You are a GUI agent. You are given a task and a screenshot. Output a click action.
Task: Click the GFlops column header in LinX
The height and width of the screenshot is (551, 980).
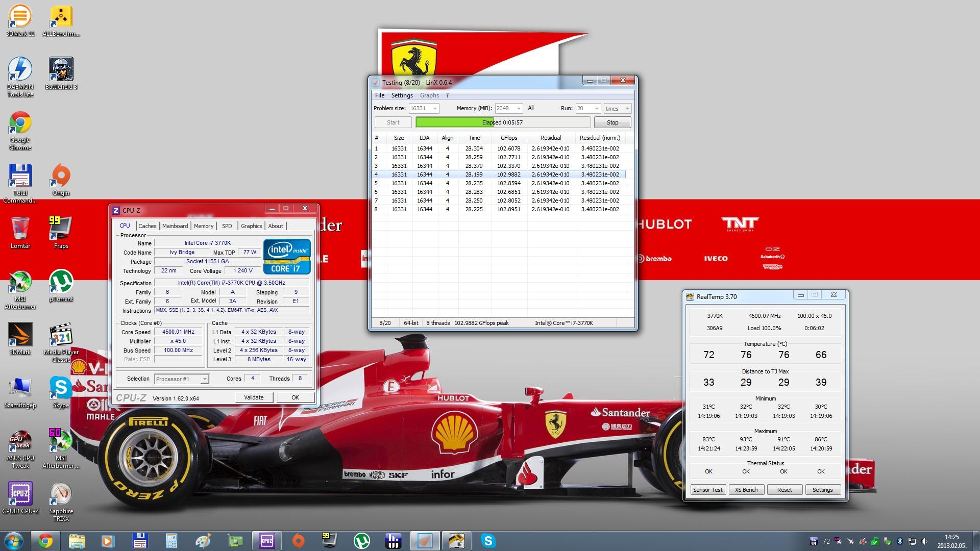click(x=509, y=138)
